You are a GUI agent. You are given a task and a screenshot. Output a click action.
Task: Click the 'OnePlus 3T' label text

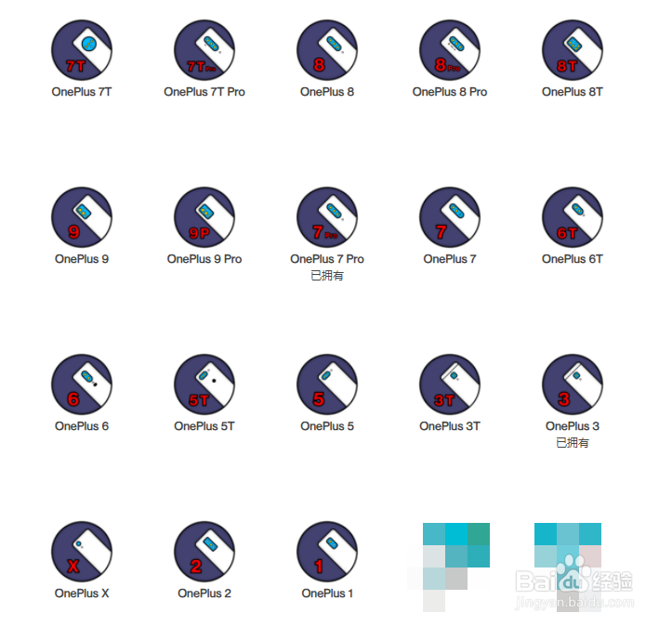point(450,426)
